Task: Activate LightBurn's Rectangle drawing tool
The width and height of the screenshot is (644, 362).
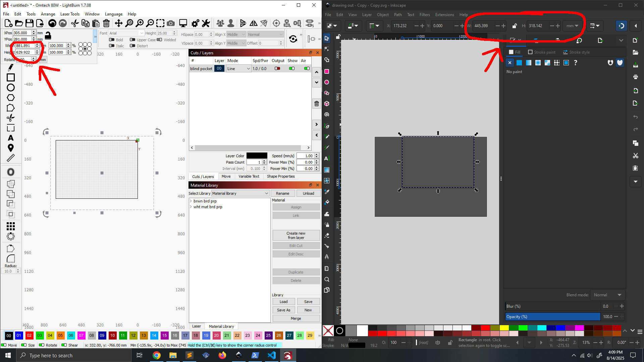Action: pos(11,77)
